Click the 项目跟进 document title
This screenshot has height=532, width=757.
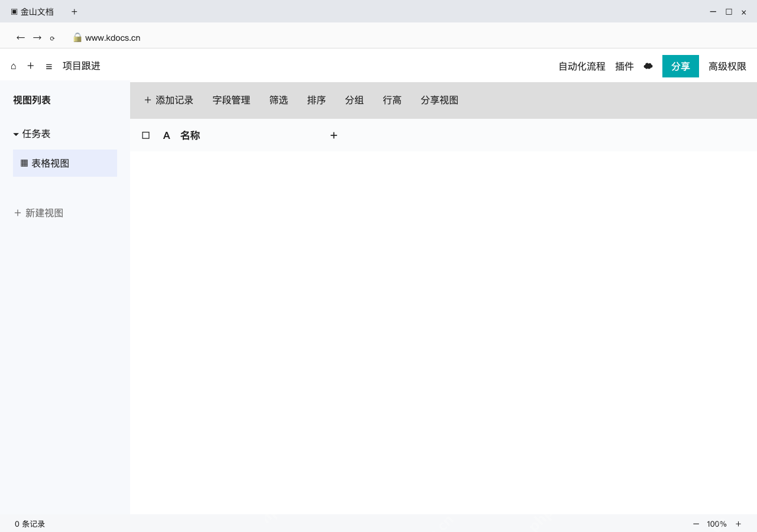(82, 66)
